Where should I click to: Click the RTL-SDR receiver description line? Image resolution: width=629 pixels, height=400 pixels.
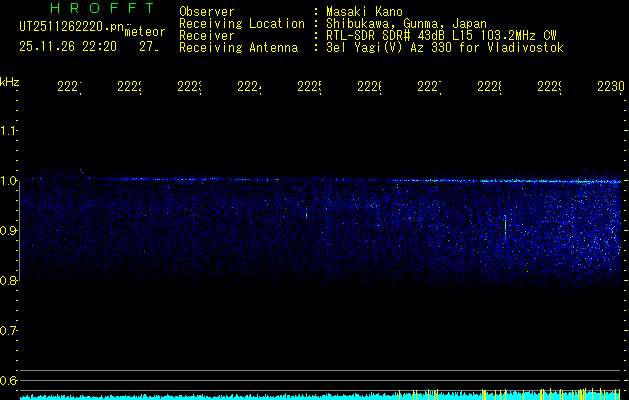click(x=442, y=36)
